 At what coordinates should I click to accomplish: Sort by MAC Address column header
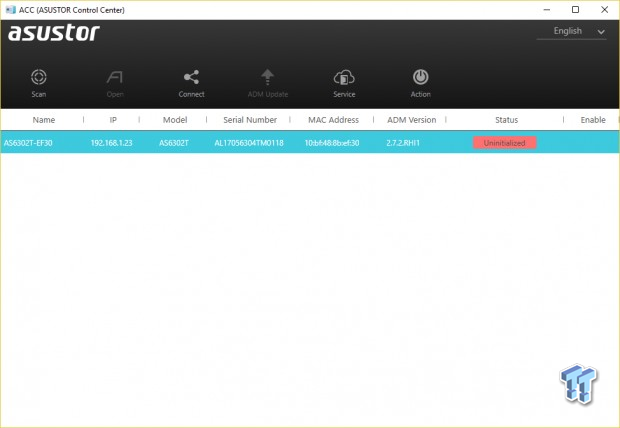[333, 120]
